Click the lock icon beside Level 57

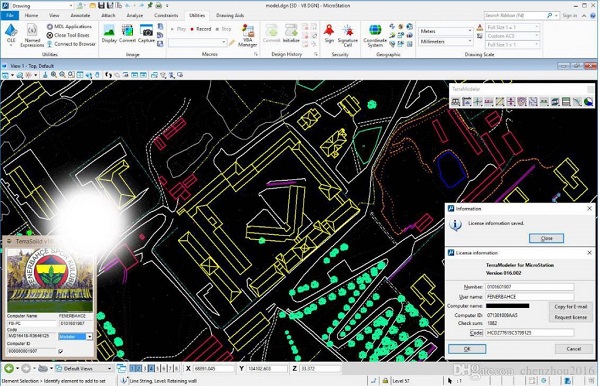coord(385,381)
